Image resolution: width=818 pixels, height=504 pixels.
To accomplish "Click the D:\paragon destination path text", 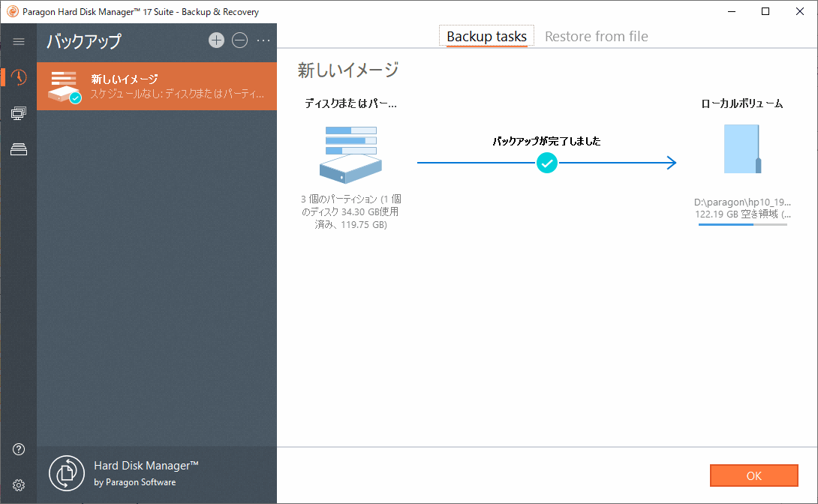I will [742, 202].
